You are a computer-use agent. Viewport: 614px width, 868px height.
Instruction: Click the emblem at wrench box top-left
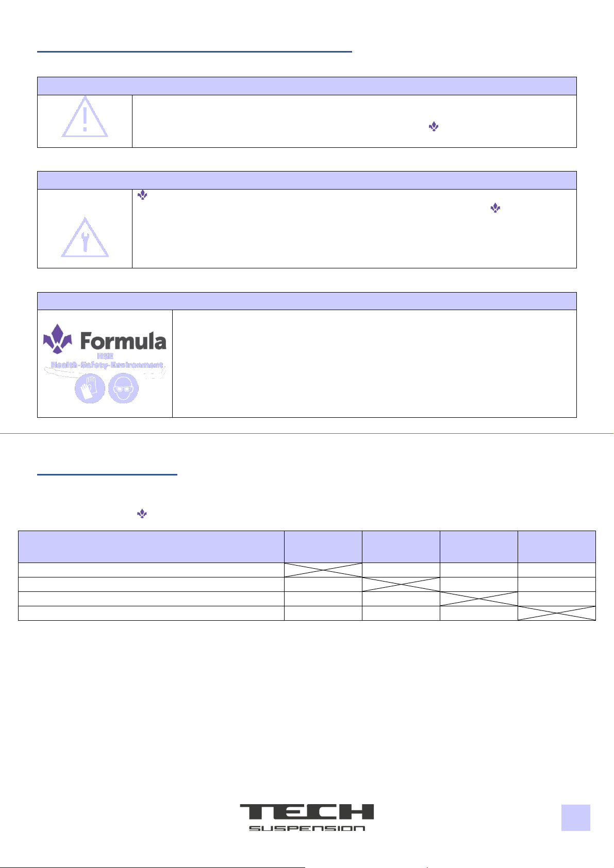click(x=143, y=195)
